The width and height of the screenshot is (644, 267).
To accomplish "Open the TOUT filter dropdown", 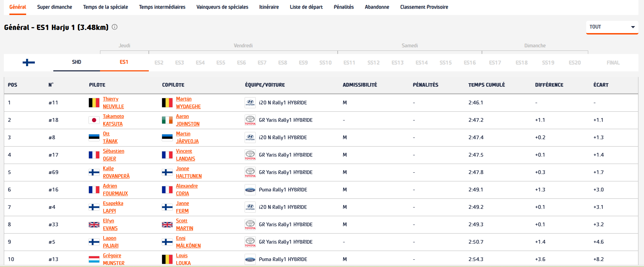I will [612, 27].
